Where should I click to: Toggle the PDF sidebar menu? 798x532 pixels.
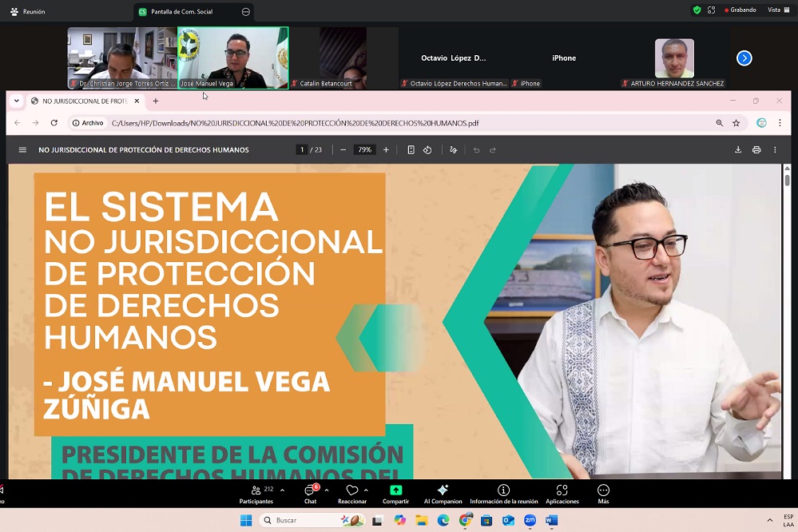22,150
